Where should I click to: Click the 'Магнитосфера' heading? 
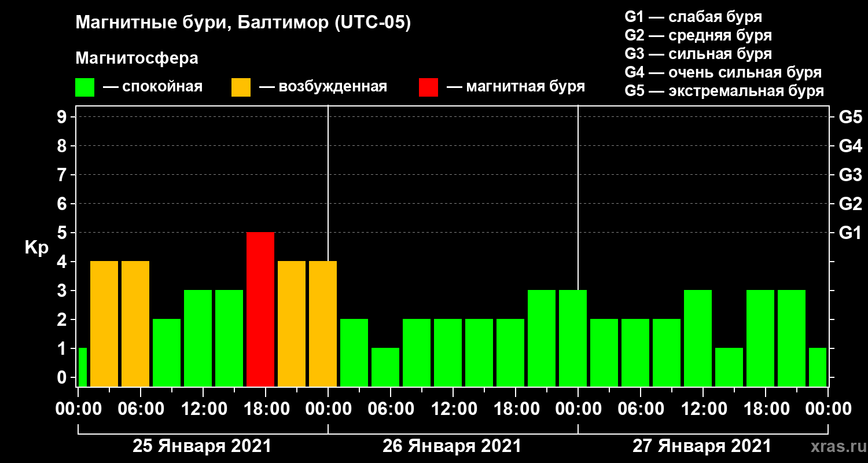[x=137, y=58]
